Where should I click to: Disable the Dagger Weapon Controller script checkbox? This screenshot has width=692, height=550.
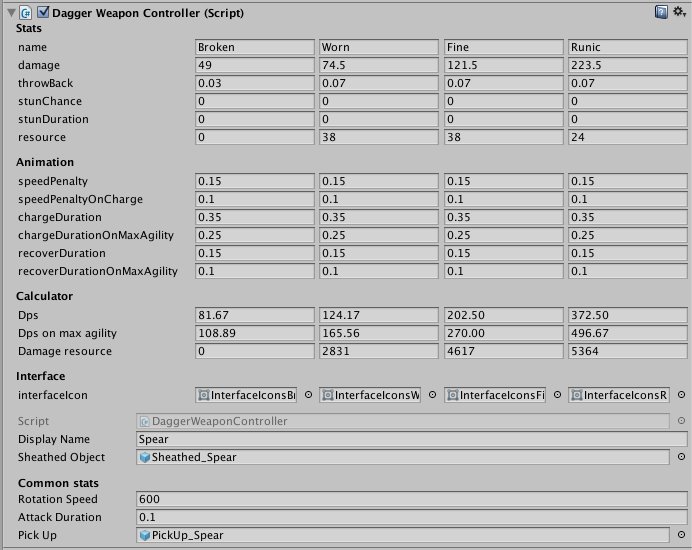[x=43, y=12]
